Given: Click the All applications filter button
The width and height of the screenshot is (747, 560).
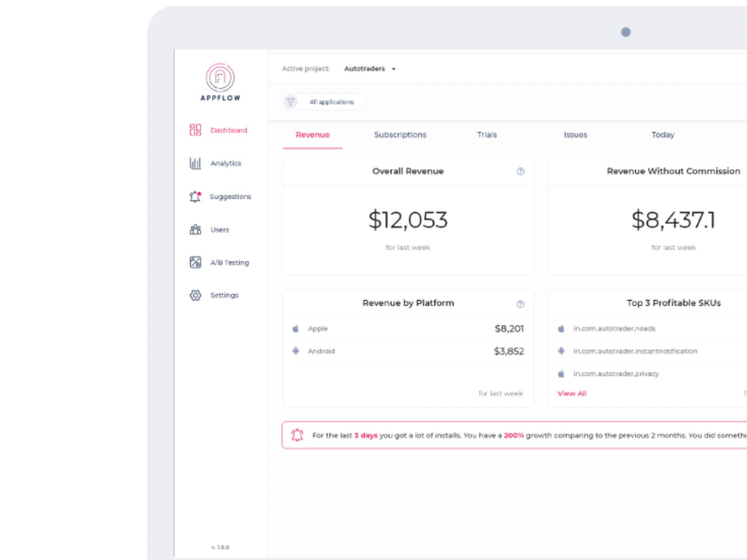Looking at the screenshot, I should 324,102.
